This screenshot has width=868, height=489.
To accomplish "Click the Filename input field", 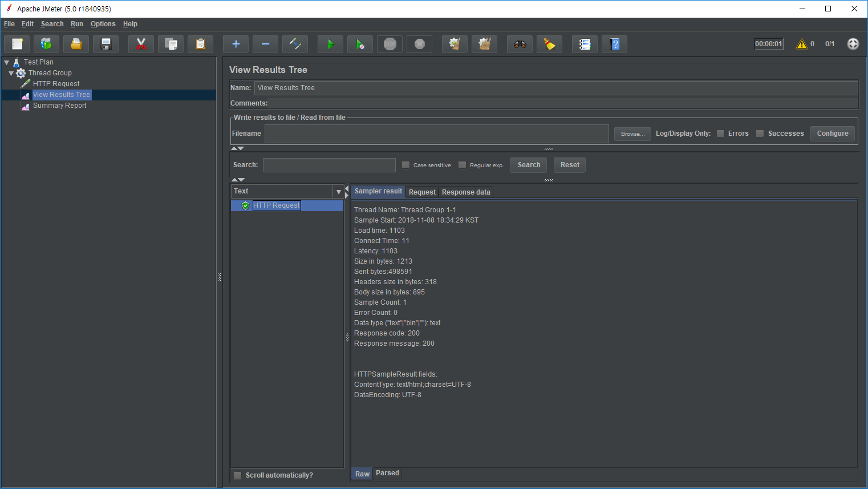I will tap(437, 134).
